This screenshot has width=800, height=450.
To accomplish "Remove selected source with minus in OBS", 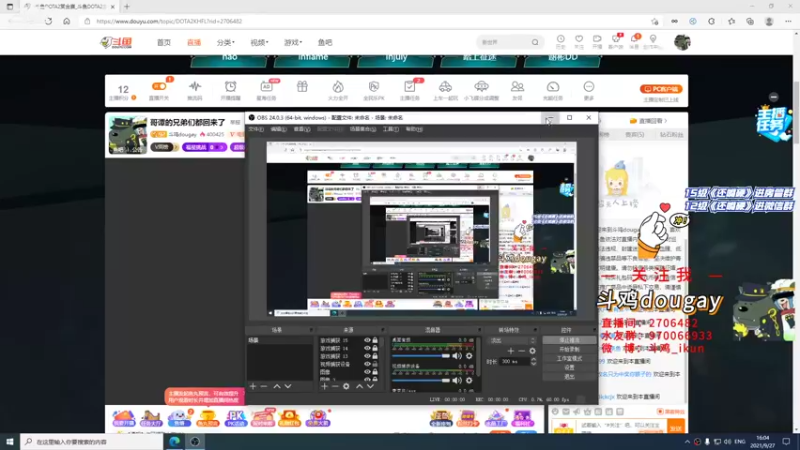I will (x=335, y=386).
